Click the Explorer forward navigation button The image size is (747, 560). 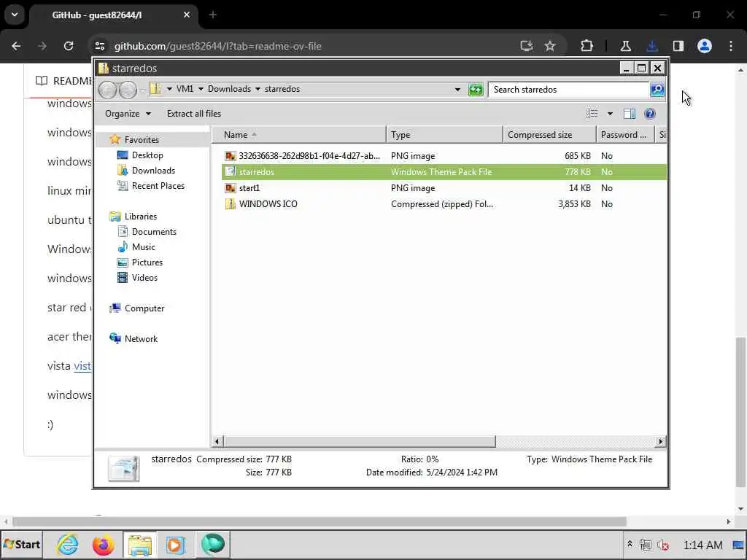128,90
